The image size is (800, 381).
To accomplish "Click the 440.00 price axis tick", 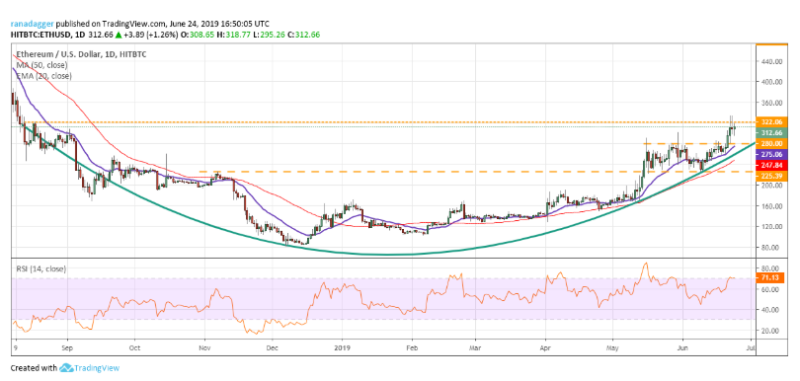I will click(772, 61).
